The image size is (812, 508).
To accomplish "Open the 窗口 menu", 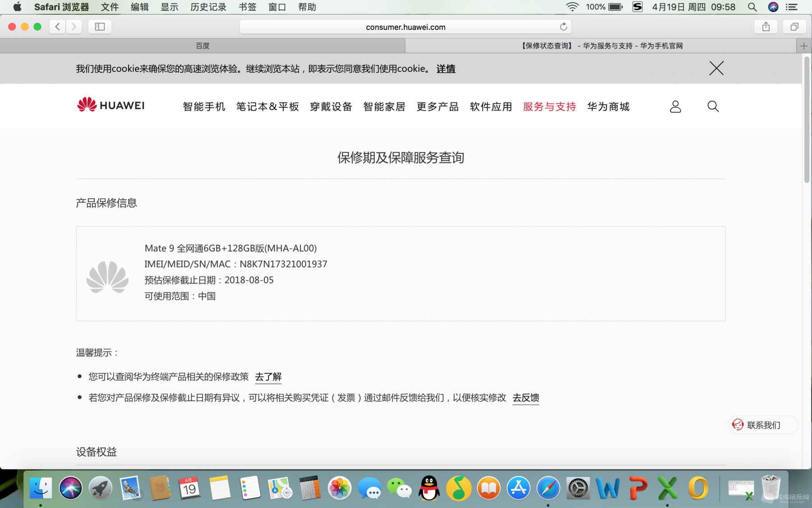I will [x=277, y=7].
